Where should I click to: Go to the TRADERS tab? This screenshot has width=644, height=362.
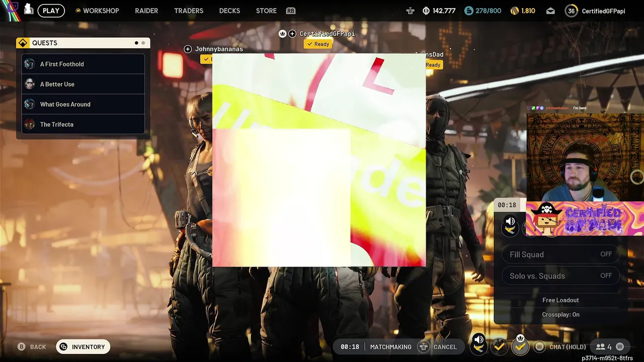pos(189,11)
